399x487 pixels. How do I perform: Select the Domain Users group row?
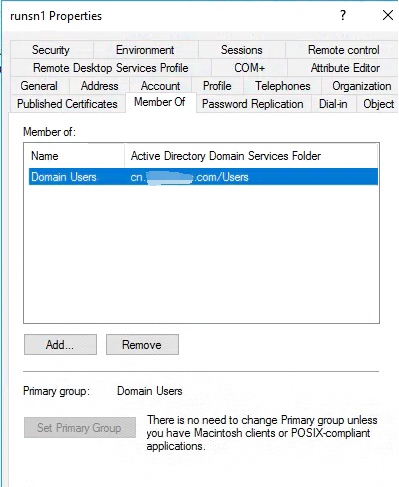pyautogui.click(x=203, y=177)
